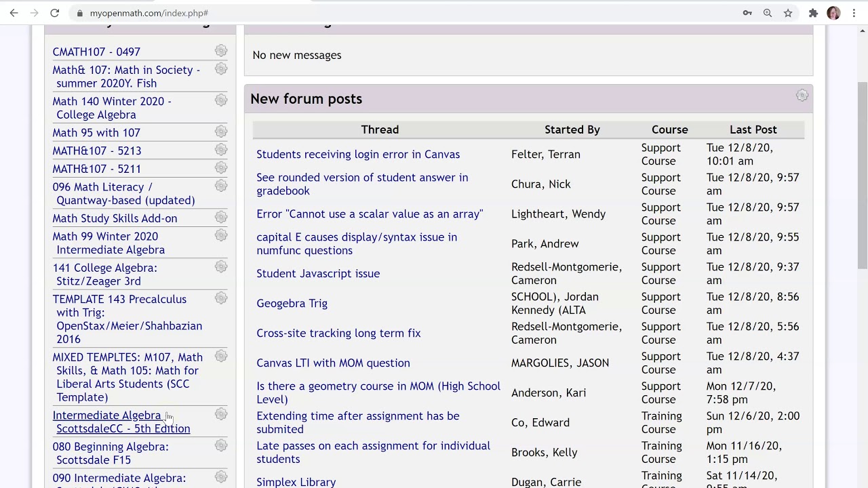Open gear menu for MATH&107 - 5213
The height and width of the screenshot is (488, 868).
click(221, 150)
